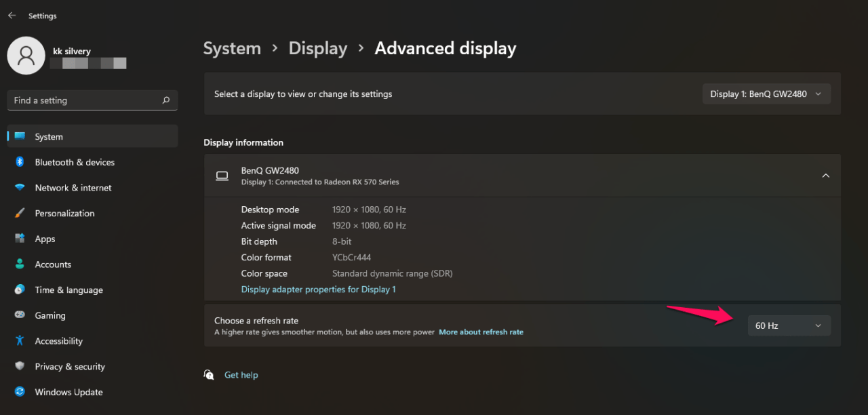Image resolution: width=868 pixels, height=415 pixels.
Task: Click the Windows Update sync icon
Action: 20,392
